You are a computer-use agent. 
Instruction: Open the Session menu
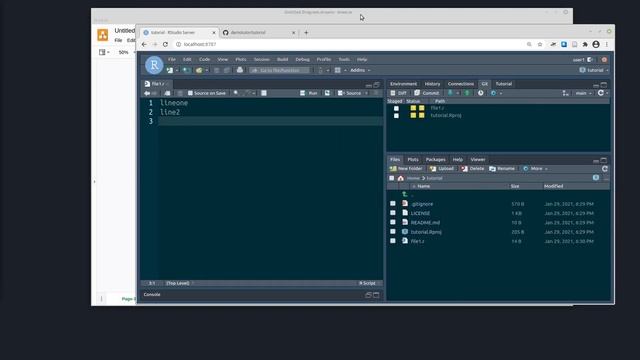(x=262, y=60)
